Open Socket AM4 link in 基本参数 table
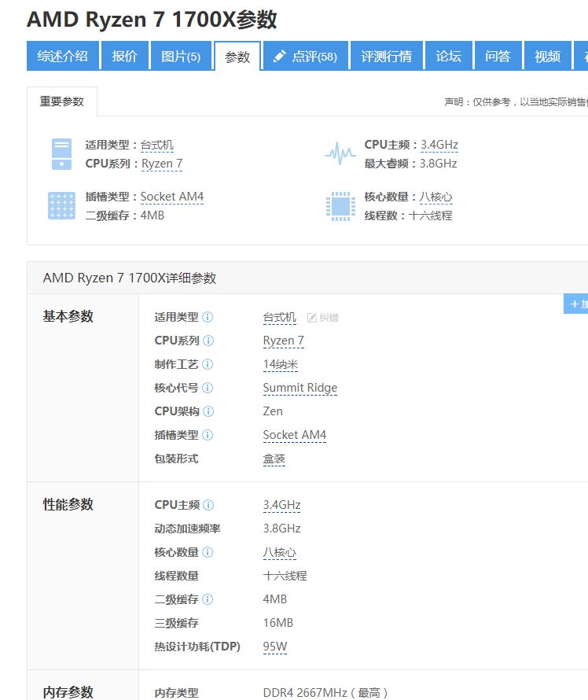The height and width of the screenshot is (700, 588). pyautogui.click(x=295, y=435)
